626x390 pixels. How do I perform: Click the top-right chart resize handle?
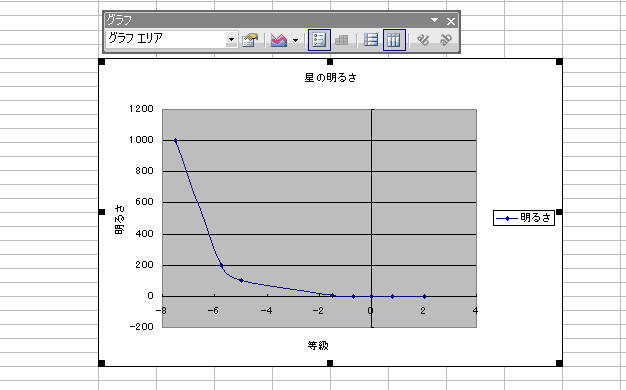click(559, 62)
